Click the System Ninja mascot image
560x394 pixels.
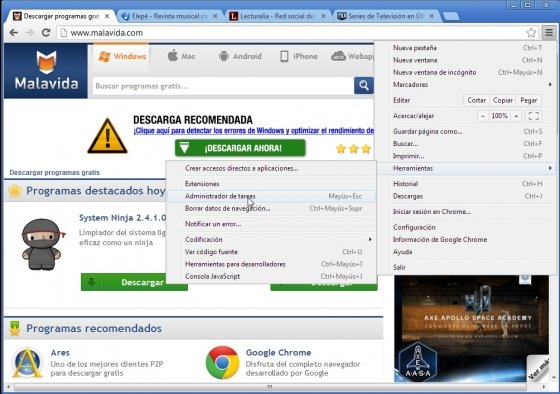(42, 245)
